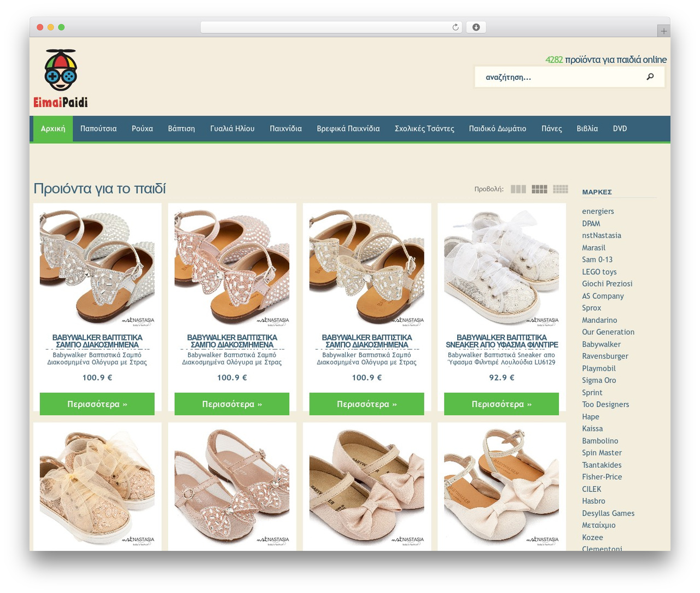Open the Ravensburger brand

tap(605, 356)
